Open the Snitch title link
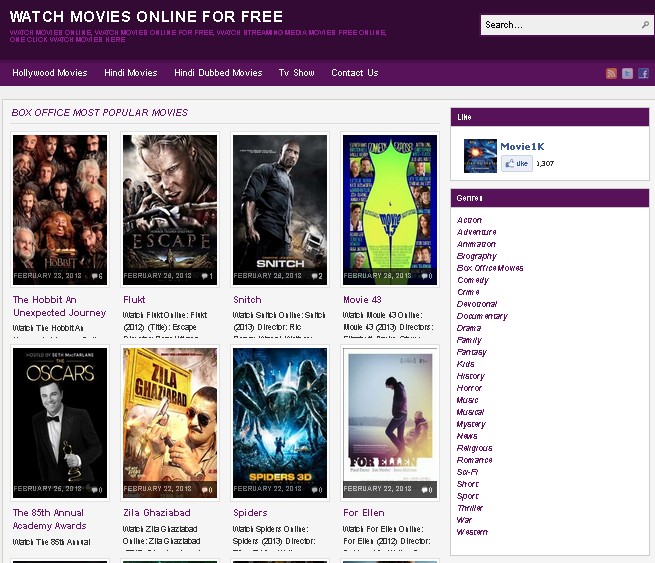This screenshot has width=655, height=563. coord(247,299)
